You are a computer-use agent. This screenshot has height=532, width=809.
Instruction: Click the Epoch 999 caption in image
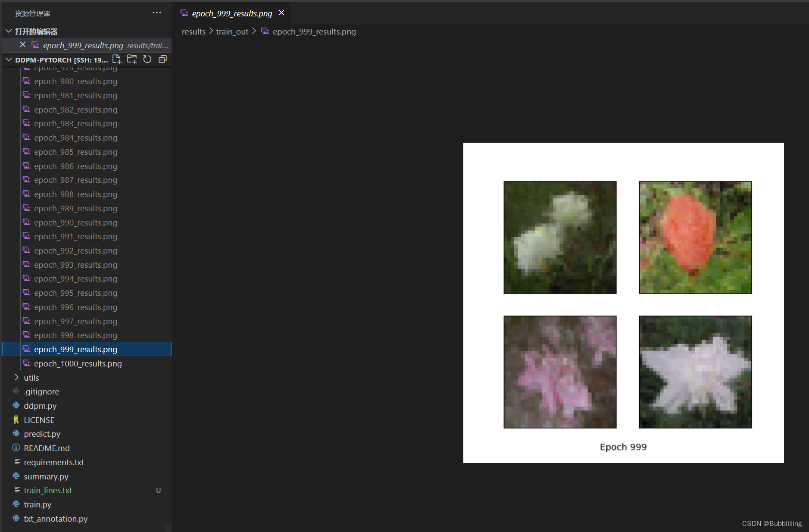coord(623,447)
